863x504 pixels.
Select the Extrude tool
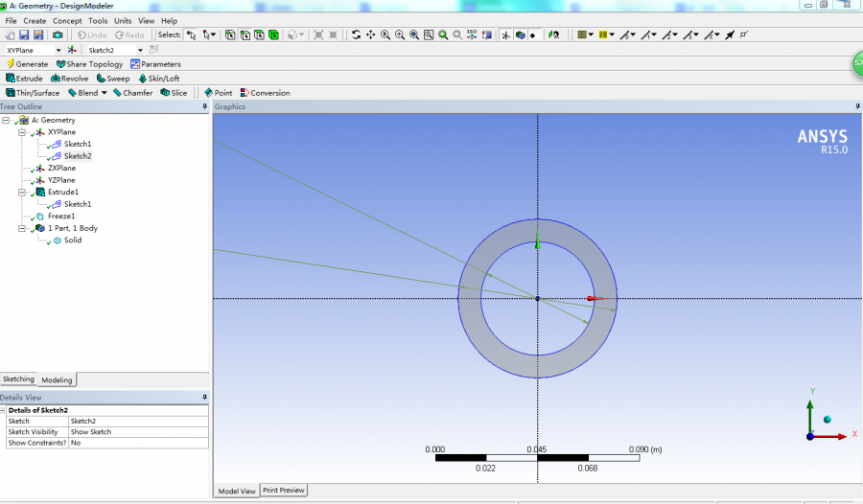tap(24, 79)
